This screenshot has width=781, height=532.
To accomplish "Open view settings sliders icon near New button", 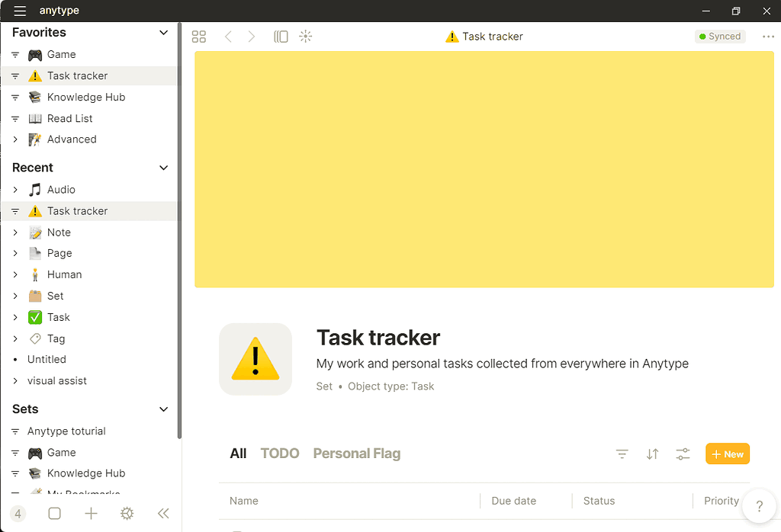I will click(683, 453).
